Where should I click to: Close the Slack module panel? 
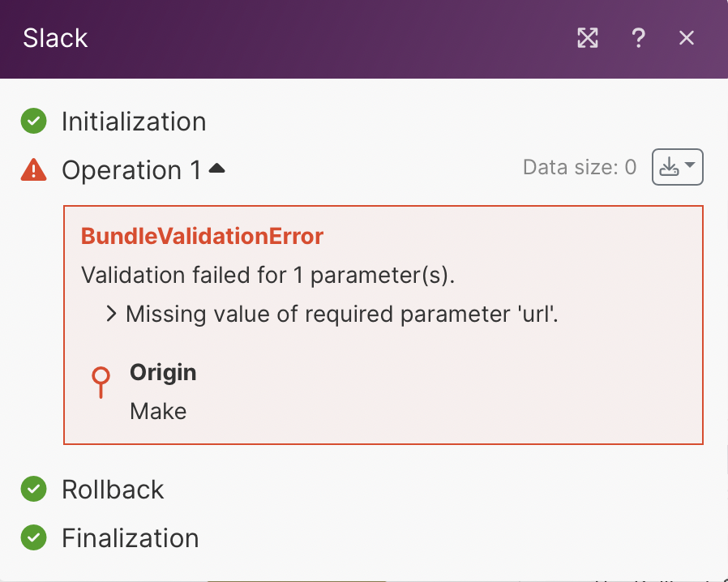click(687, 38)
